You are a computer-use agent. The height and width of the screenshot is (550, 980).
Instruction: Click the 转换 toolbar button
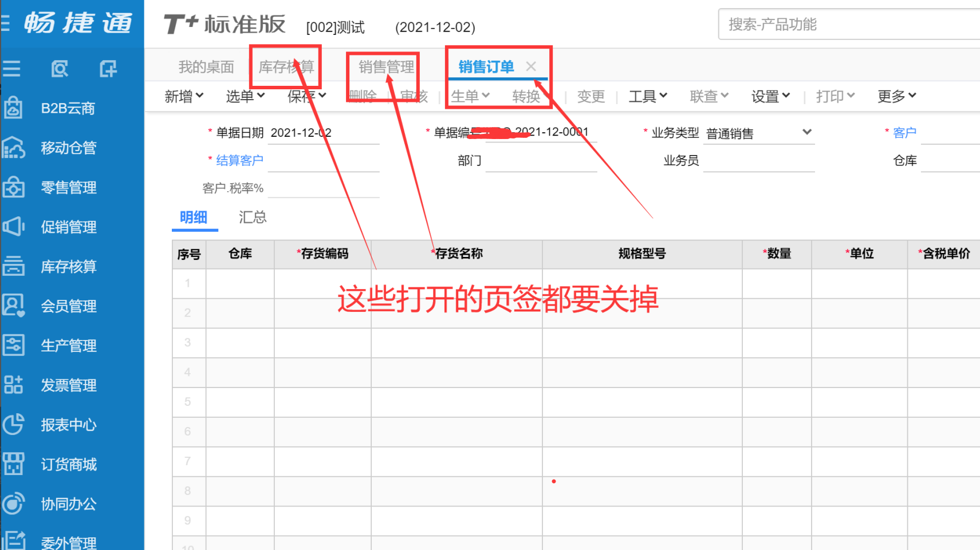[x=526, y=96]
